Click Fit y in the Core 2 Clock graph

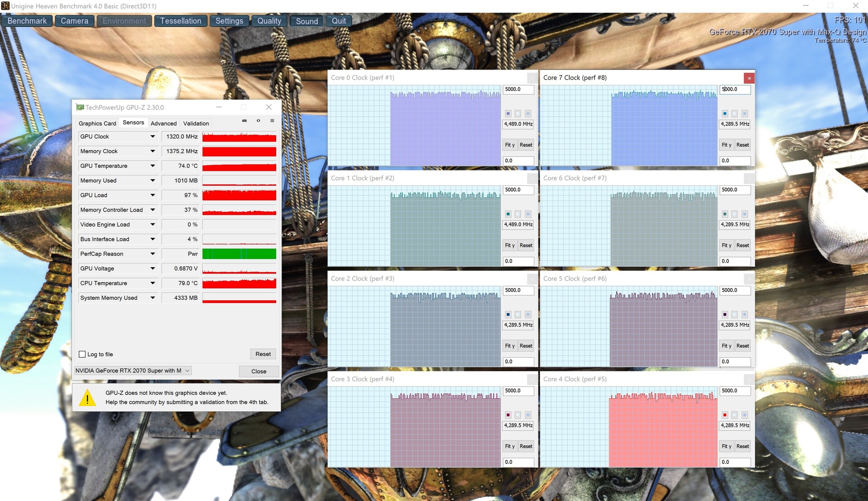510,345
